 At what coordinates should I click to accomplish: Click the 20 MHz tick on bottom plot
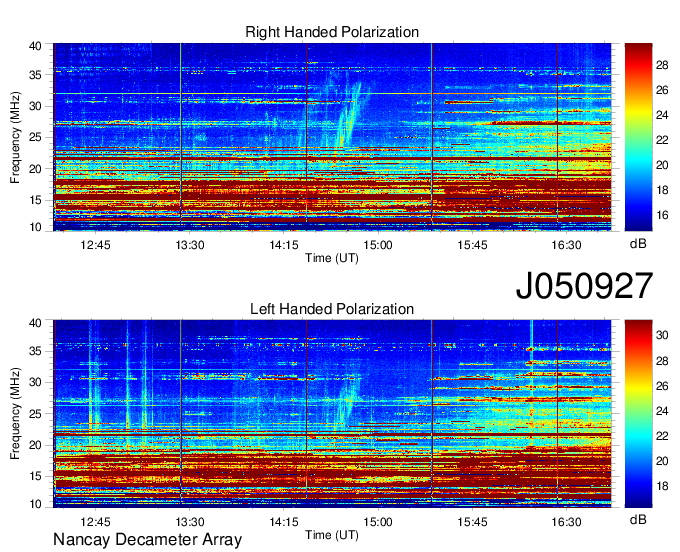(x=35, y=445)
